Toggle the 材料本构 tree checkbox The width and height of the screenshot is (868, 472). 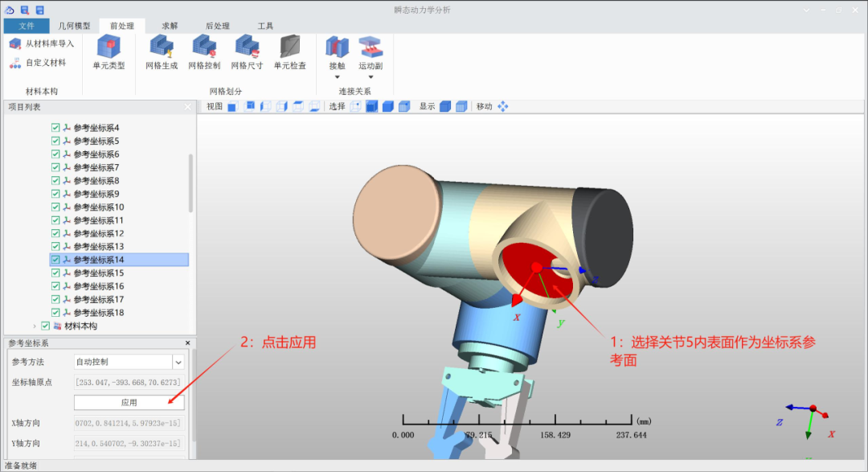(x=45, y=326)
